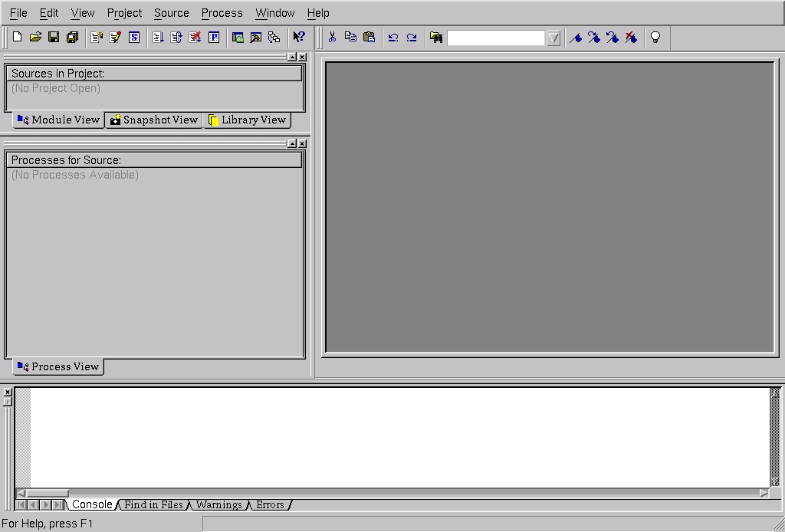Click the console horizontal scrollbar thumb

click(x=47, y=493)
